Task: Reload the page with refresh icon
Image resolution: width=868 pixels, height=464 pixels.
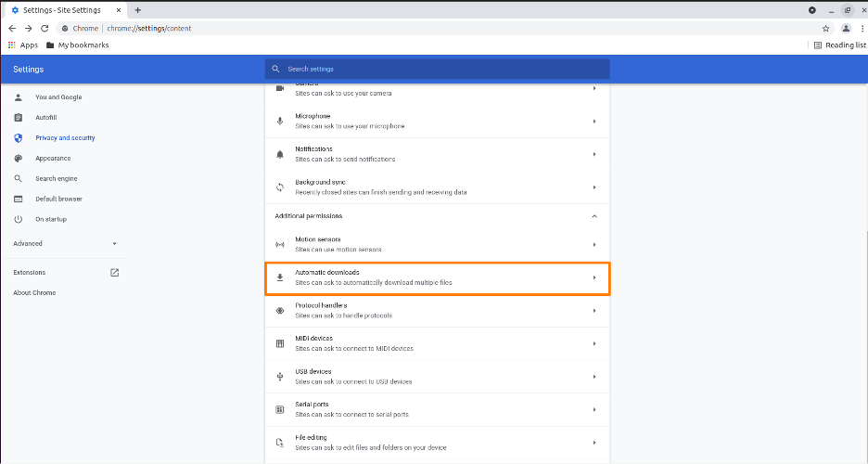Action: click(45, 28)
